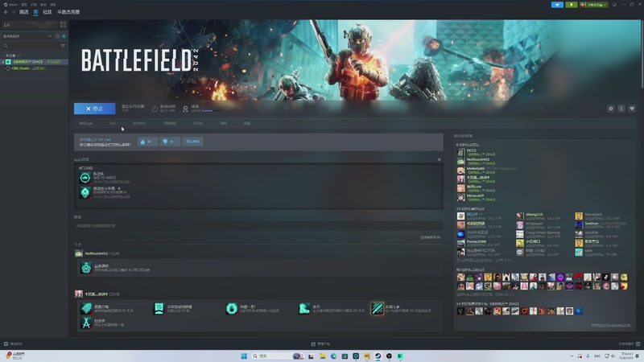Screen dimensions: 644x362
Task: Open friend MinazukiR in playing list
Action: (475, 195)
